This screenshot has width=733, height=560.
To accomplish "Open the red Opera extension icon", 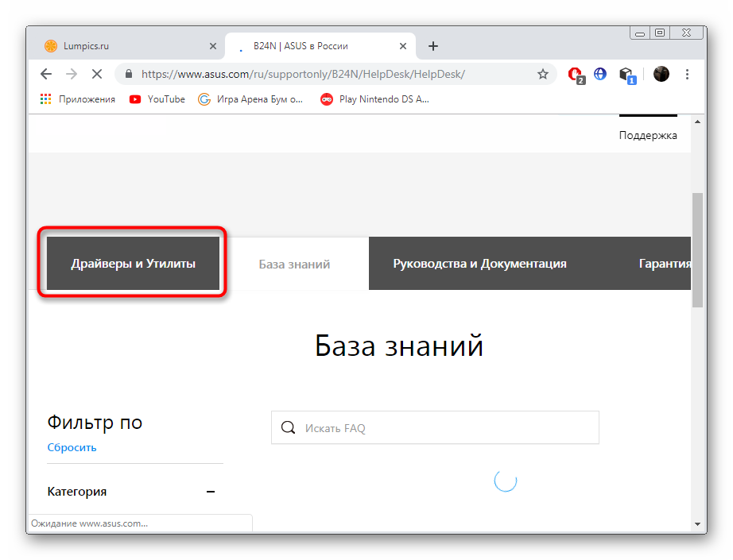I will tap(575, 74).
